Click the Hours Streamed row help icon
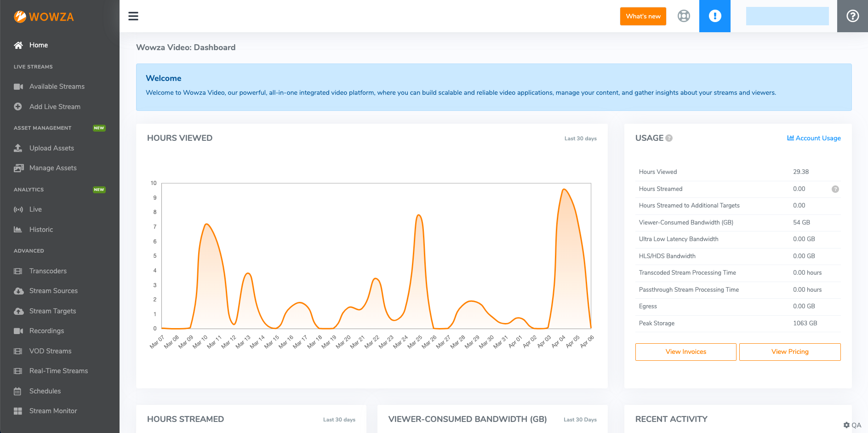 pos(835,189)
